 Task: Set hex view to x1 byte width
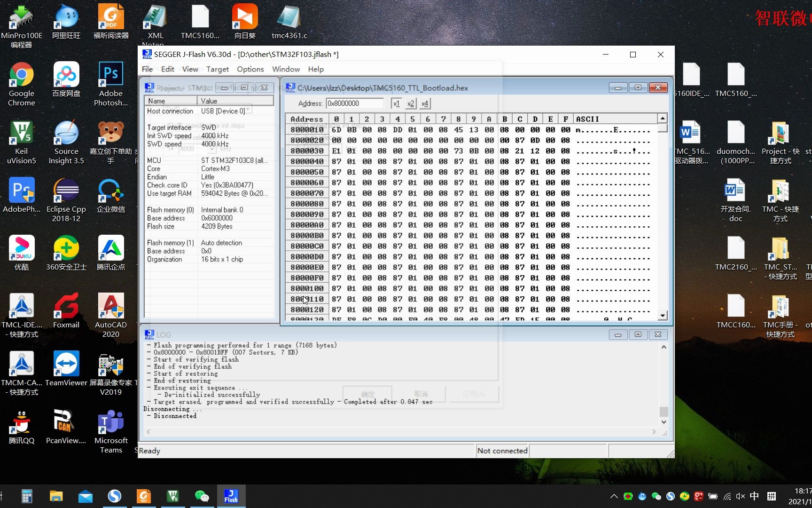[x=396, y=103]
